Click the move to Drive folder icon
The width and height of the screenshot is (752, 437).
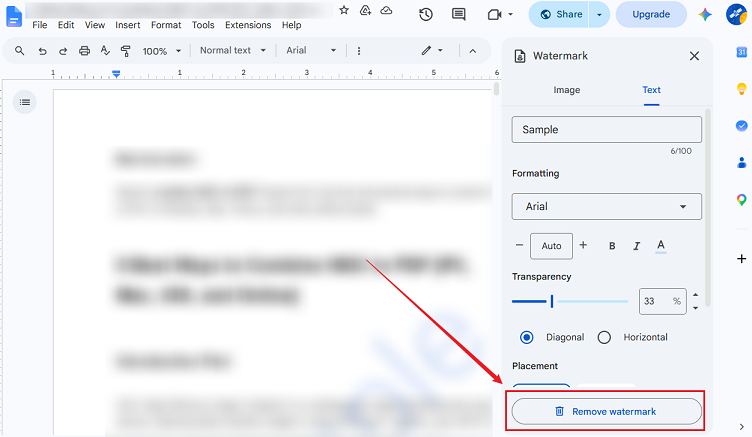tap(365, 10)
